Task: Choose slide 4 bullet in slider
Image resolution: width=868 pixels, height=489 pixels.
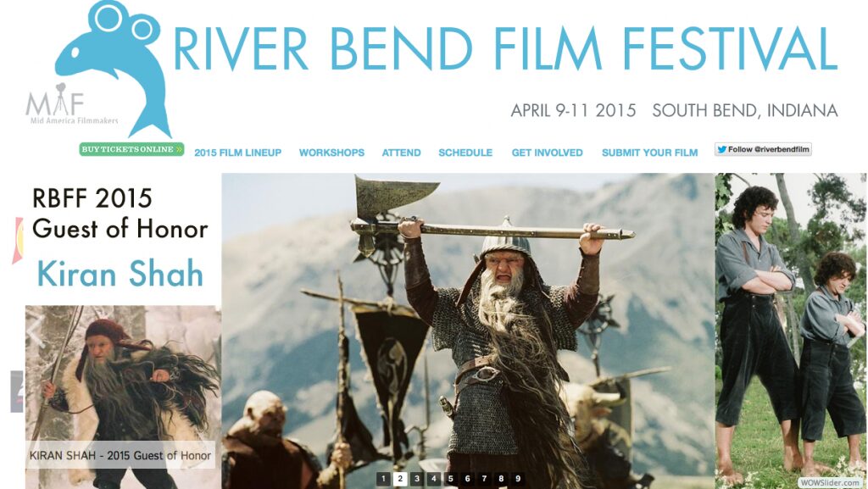Action: coord(434,479)
